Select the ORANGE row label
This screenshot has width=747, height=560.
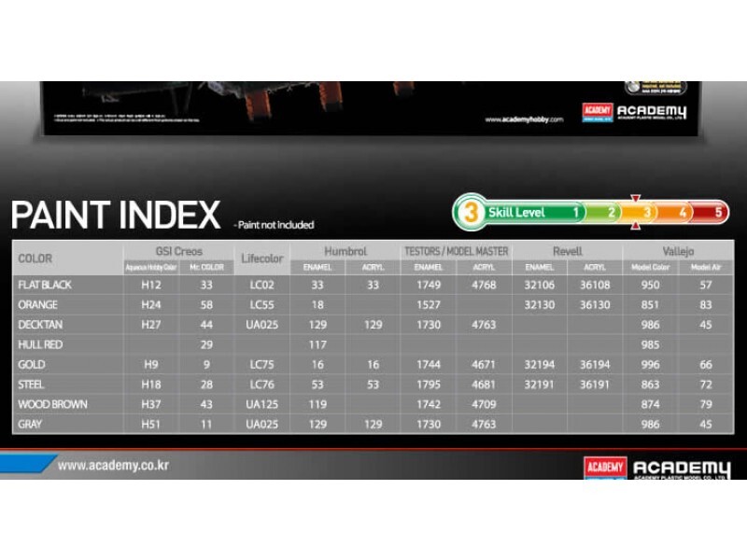[37, 305]
